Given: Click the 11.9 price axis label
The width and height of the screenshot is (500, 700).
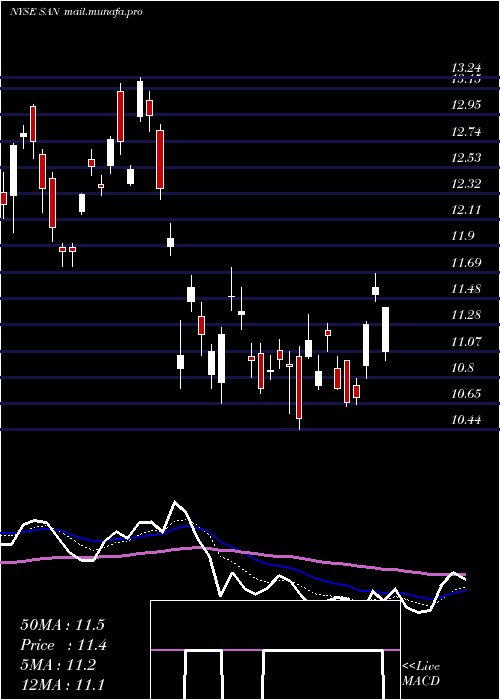Looking at the screenshot, I should tap(462, 237).
